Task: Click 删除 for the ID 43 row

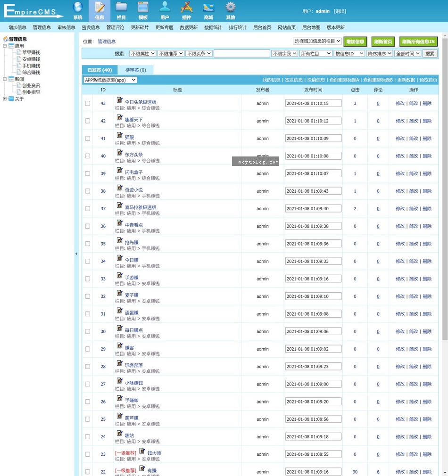Action: coord(427,103)
